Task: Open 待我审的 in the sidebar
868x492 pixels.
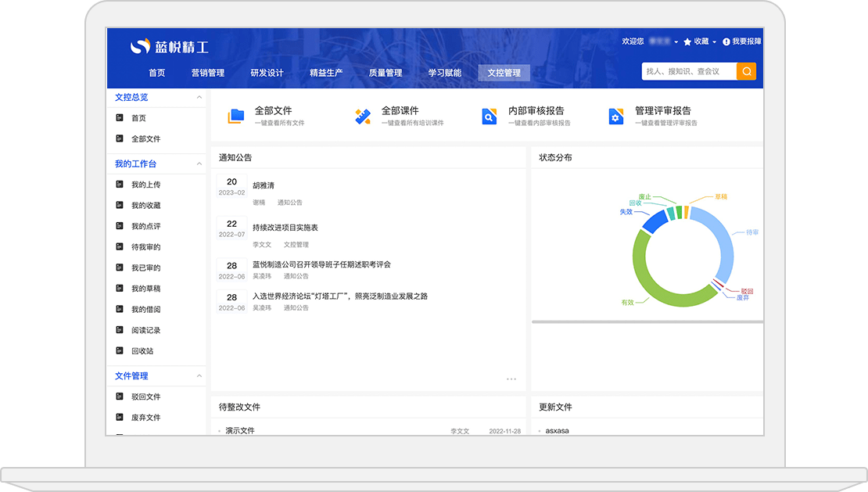Action: [x=145, y=247]
